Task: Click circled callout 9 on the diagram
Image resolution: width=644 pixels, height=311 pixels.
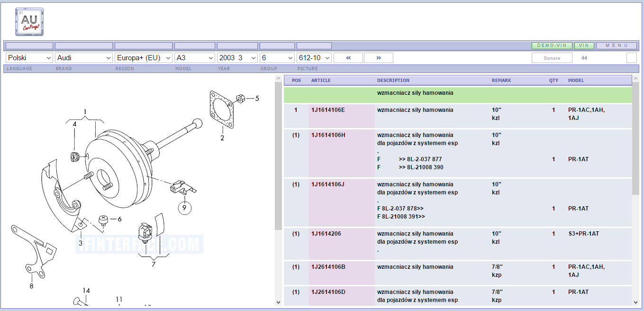Action: click(184, 207)
